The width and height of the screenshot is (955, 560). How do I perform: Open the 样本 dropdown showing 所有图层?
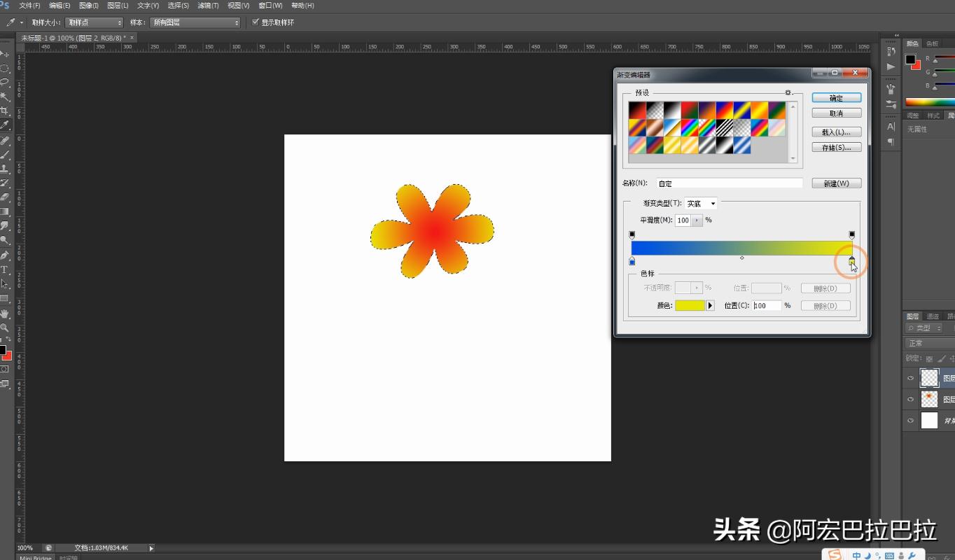click(195, 22)
